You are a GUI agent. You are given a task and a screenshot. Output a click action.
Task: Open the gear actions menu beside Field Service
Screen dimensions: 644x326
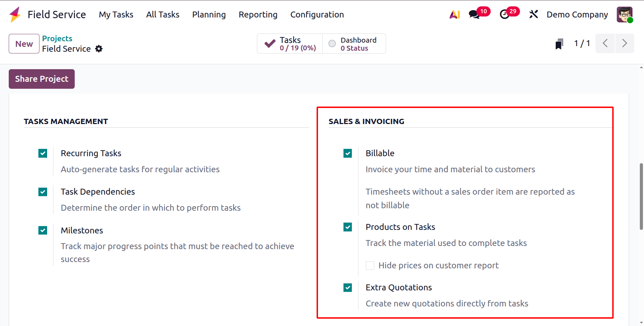click(99, 49)
